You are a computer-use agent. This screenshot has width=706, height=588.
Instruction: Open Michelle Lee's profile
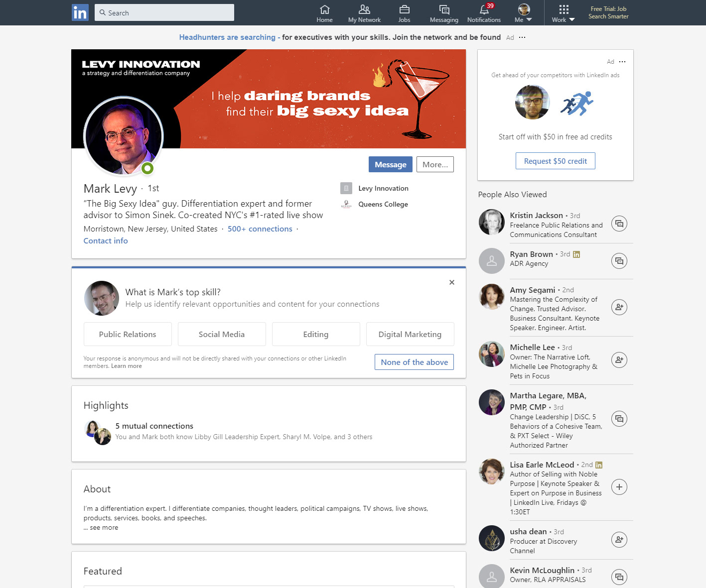pos(533,348)
